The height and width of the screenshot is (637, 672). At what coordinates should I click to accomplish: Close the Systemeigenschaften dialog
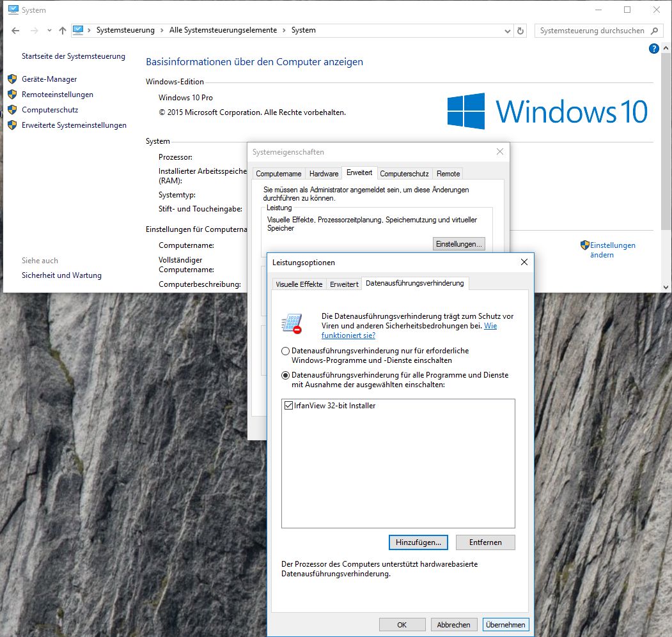pos(500,151)
